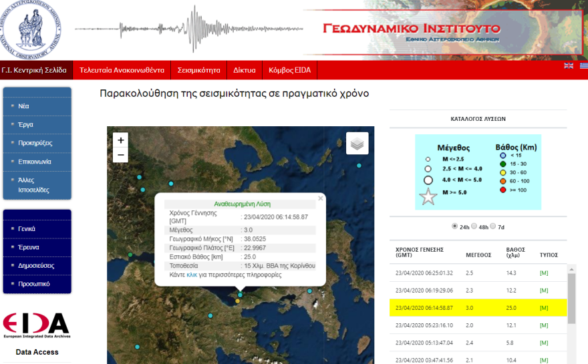588x364 pixels.
Task: Go to Νέα in sidebar
Action: [x=23, y=106]
